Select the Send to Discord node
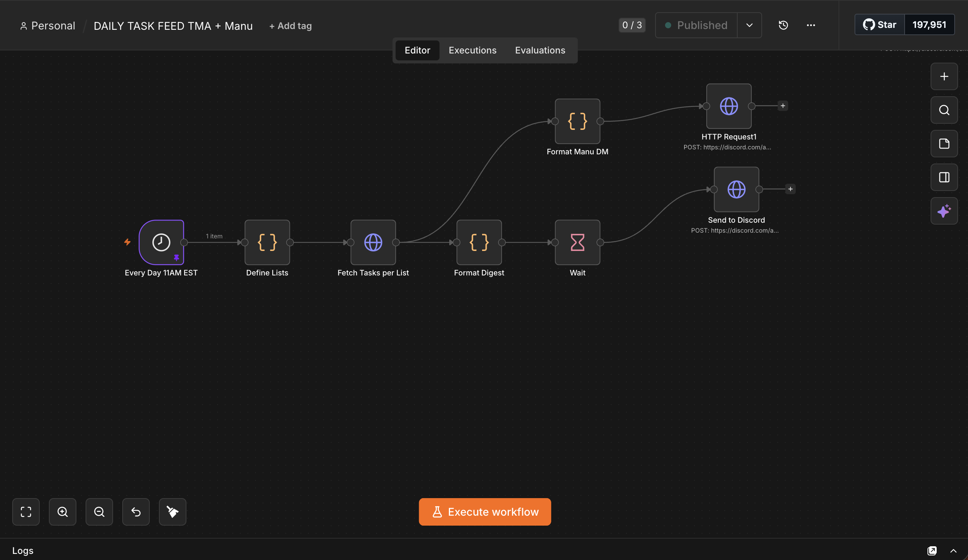This screenshot has width=968, height=560. [x=737, y=189]
